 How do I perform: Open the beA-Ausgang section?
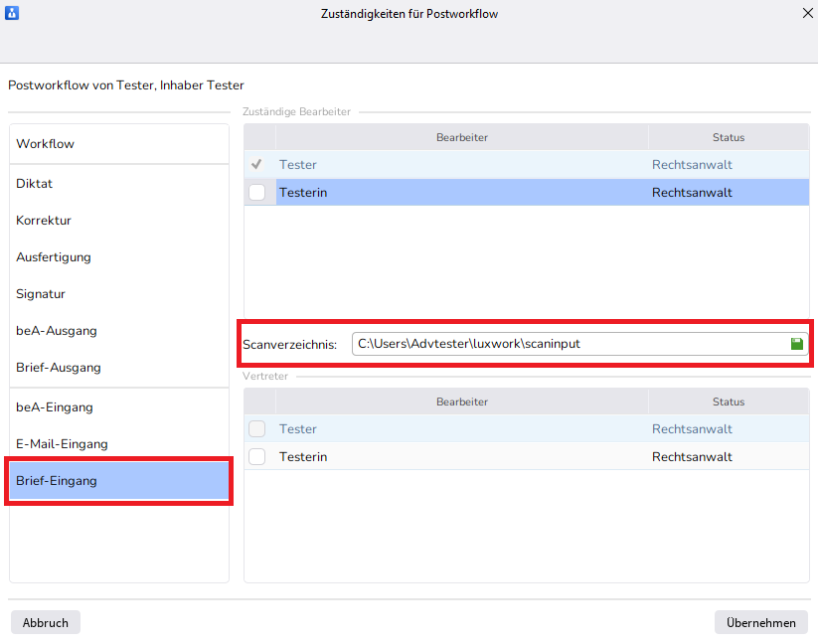56,331
